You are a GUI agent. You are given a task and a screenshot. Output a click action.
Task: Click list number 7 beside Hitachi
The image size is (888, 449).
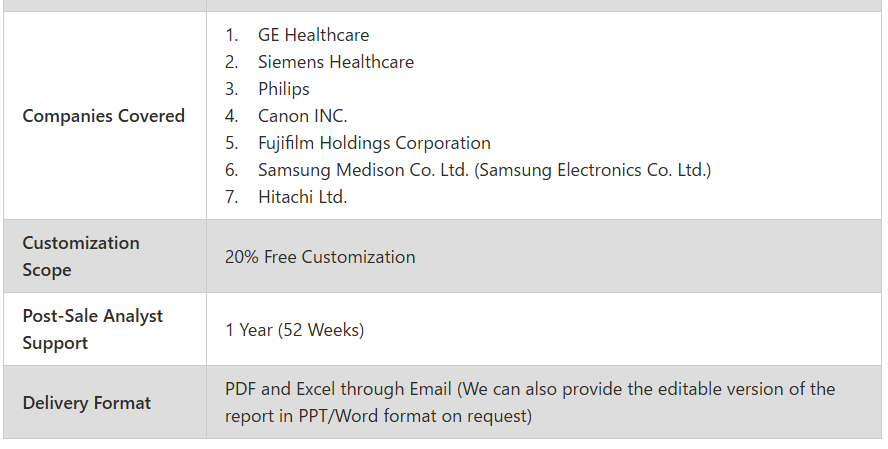pos(231,197)
